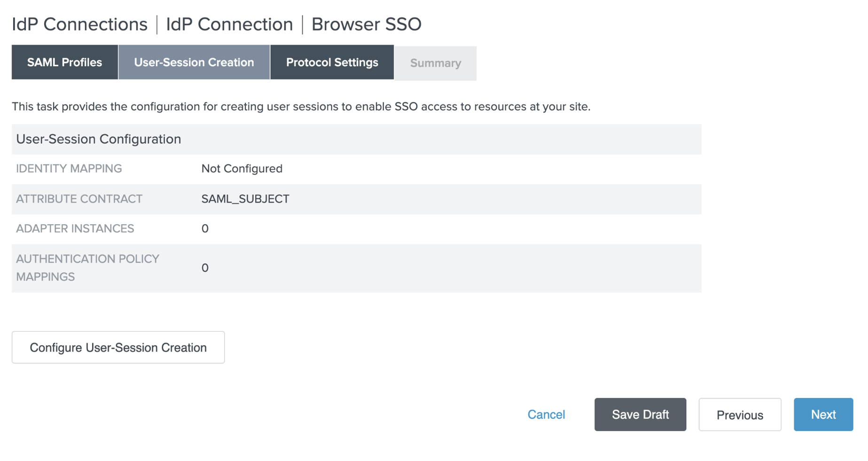Screen dimensions: 868x461
Task: Click Configure User-Session Creation button
Action: click(118, 347)
